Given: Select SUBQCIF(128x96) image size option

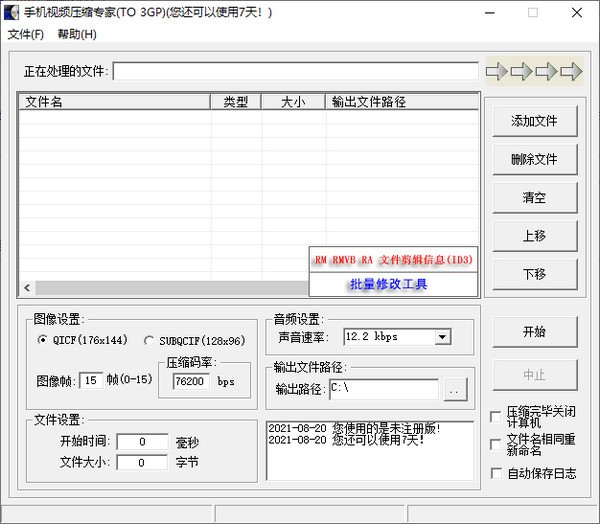Looking at the screenshot, I should 150,340.
